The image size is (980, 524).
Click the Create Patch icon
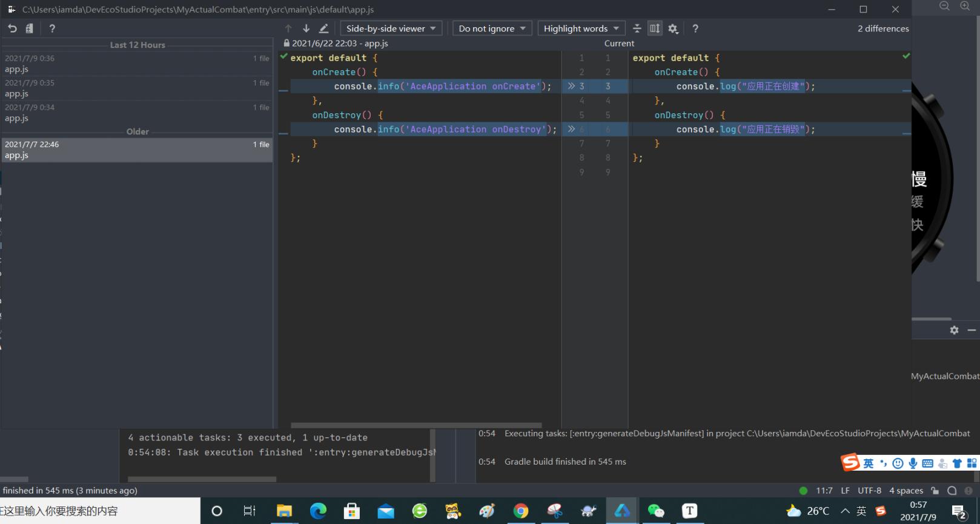(29, 28)
